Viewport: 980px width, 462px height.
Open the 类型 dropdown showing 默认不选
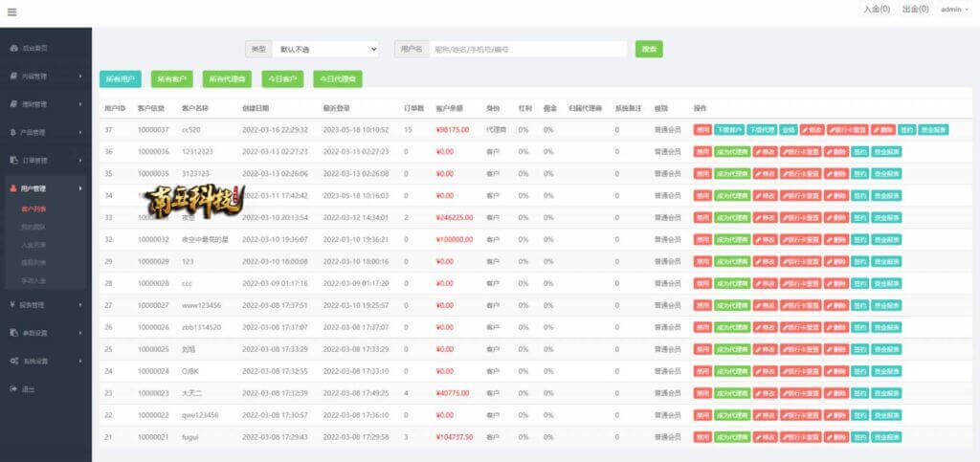point(325,49)
